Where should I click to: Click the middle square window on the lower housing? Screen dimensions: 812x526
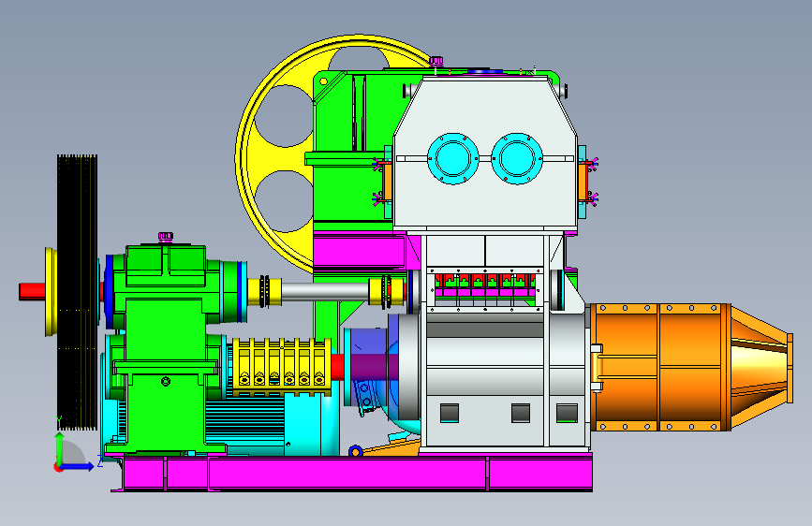click(x=521, y=413)
